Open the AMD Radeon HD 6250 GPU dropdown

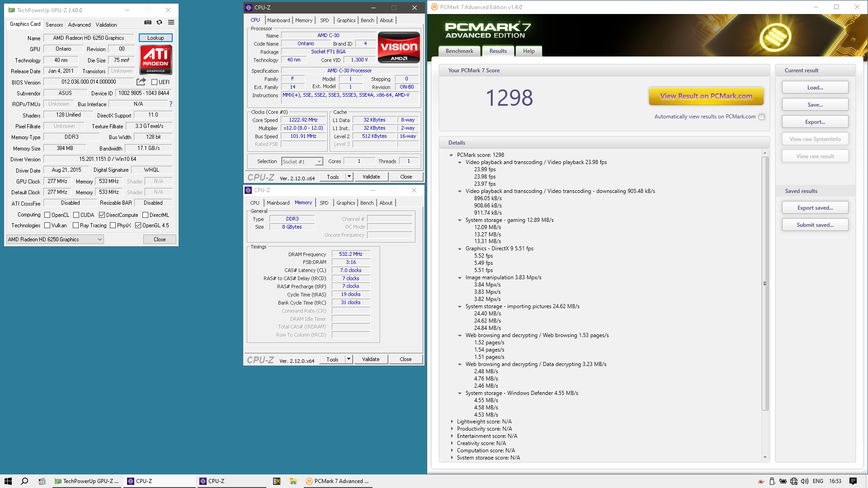55,239
